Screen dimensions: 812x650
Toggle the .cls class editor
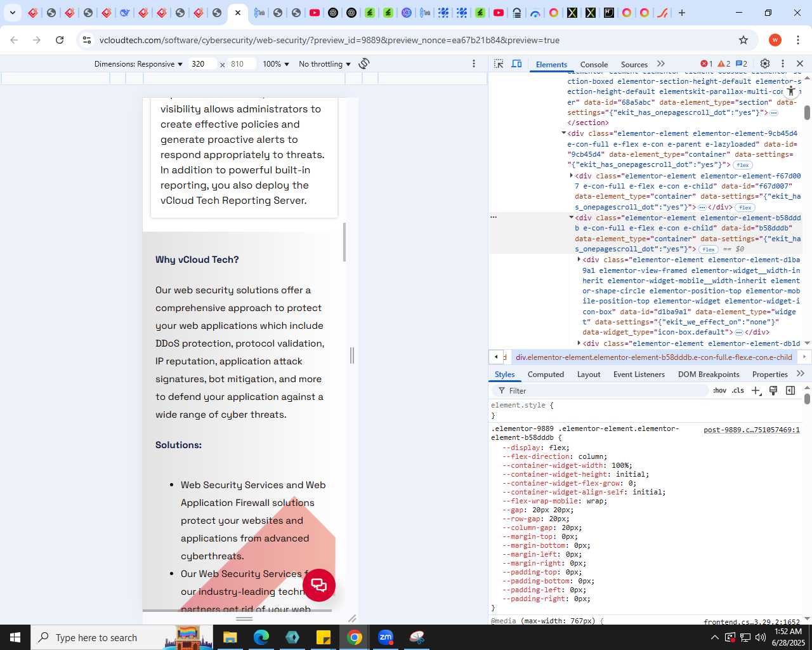738,391
